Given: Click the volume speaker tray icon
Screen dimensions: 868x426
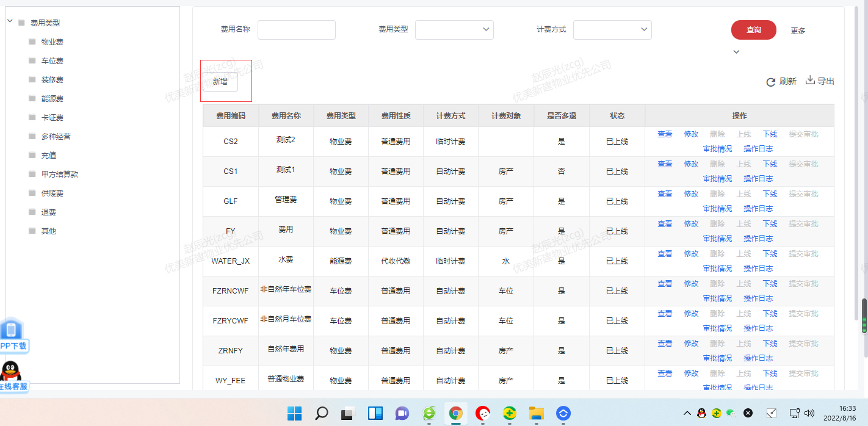Looking at the screenshot, I should tap(810, 413).
